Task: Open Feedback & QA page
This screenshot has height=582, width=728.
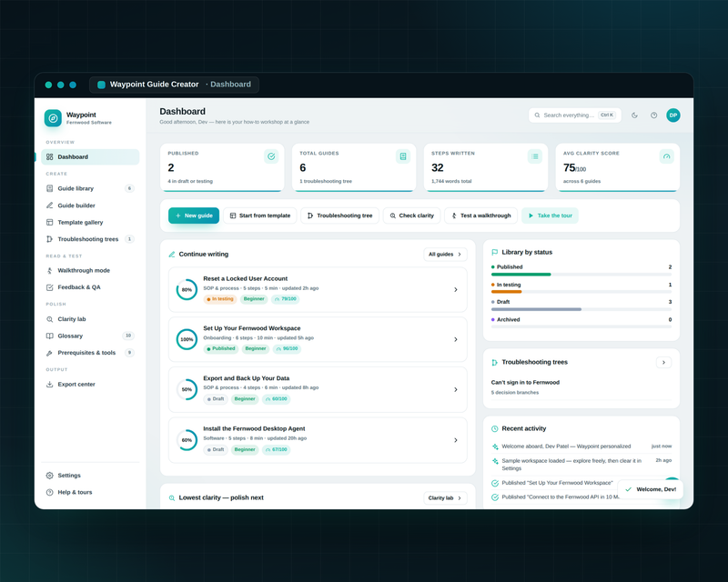Action: pos(90,287)
